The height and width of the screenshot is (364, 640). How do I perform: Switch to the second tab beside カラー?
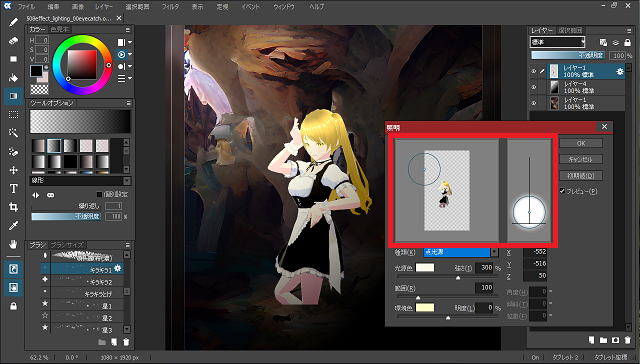click(60, 29)
